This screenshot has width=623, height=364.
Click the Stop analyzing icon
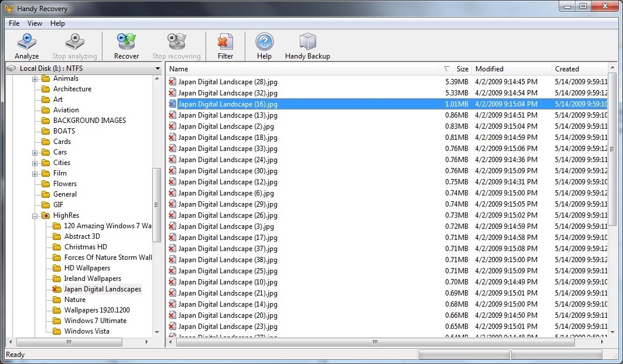(x=74, y=46)
